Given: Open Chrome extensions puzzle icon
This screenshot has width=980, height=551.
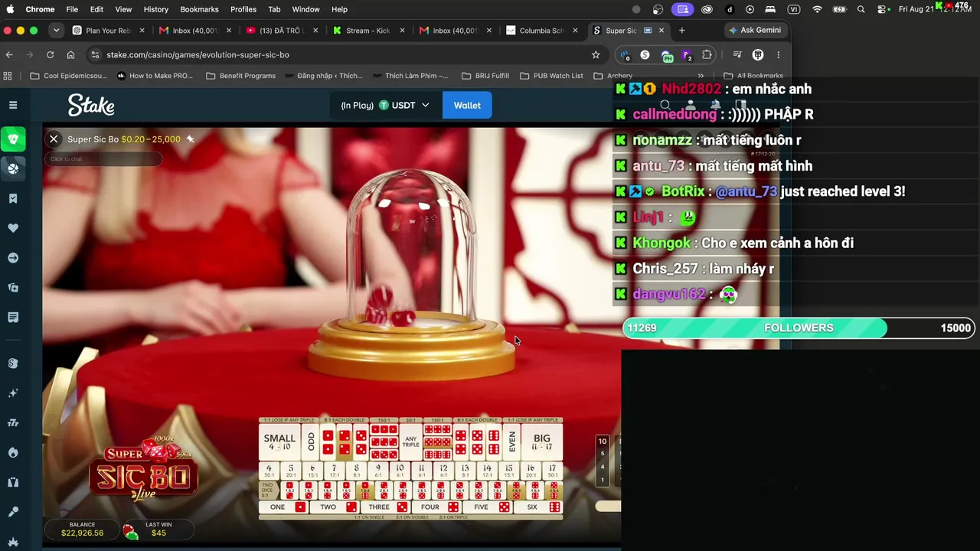Looking at the screenshot, I should [x=707, y=55].
